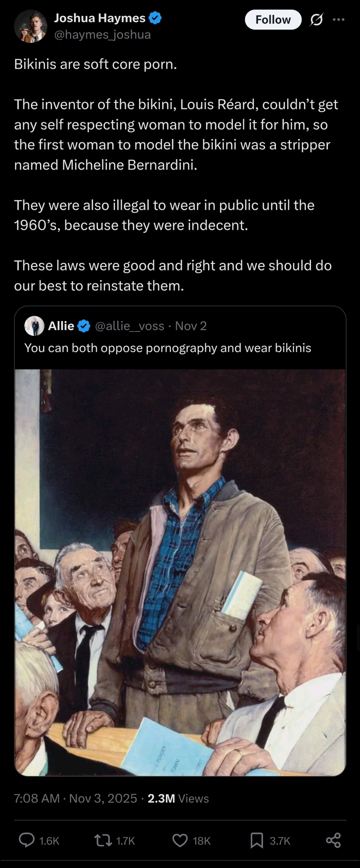
Task: Click the blue verified badge next to Joshua Haymes
Action: [155, 18]
